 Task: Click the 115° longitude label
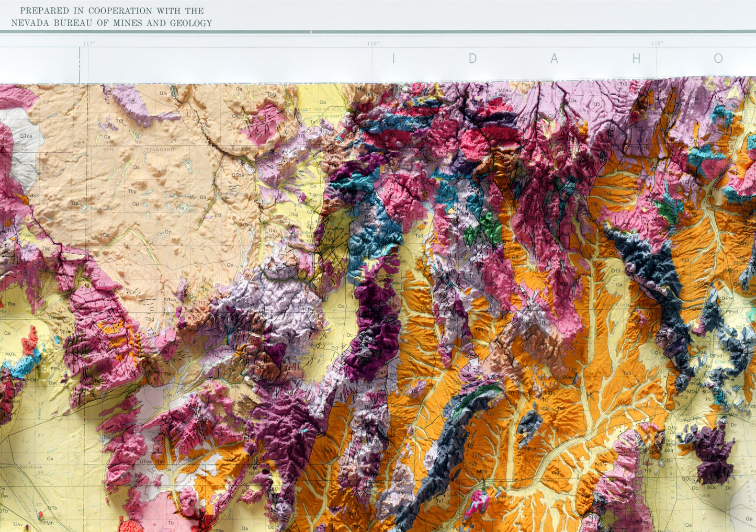click(657, 43)
